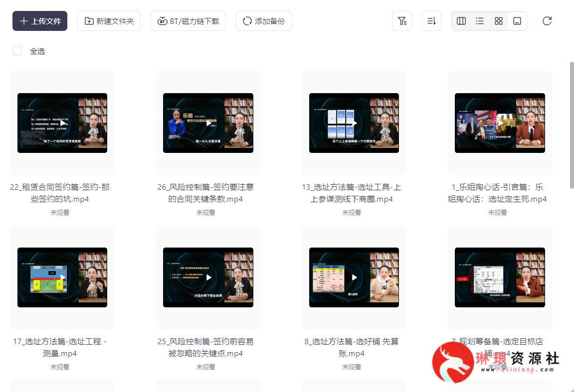Select file name 25_风险控制篇-签约前容易被忽略的关键点.mp4
The height and width of the screenshot is (392, 574).
click(206, 347)
